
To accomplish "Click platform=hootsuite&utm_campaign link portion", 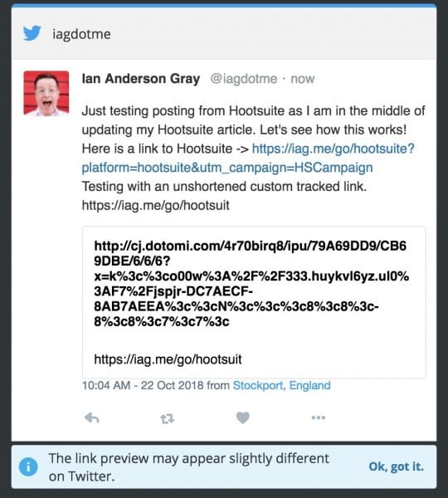I will [227, 168].
